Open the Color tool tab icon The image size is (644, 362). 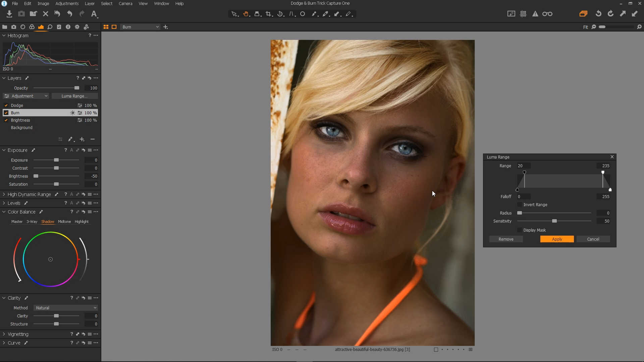pyautogui.click(x=32, y=27)
